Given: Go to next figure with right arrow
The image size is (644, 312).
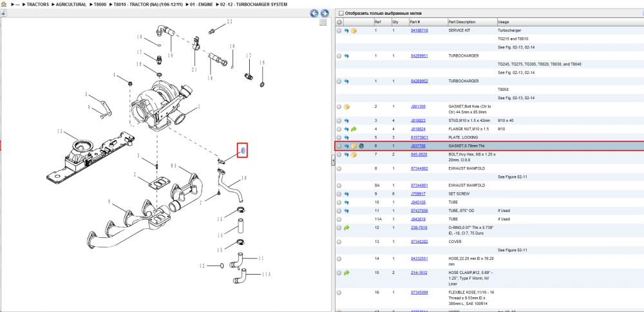Looking at the screenshot, I should point(325,13).
